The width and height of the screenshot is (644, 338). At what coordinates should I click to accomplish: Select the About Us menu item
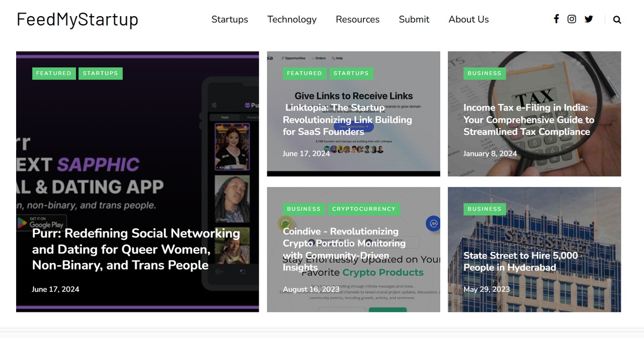coord(468,19)
